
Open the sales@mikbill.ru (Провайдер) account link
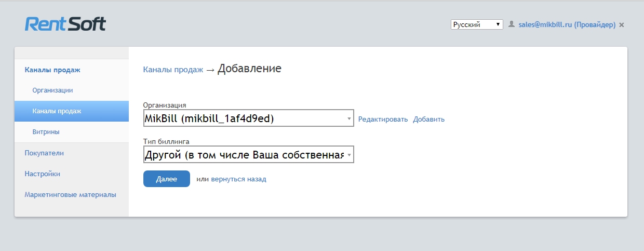point(567,24)
